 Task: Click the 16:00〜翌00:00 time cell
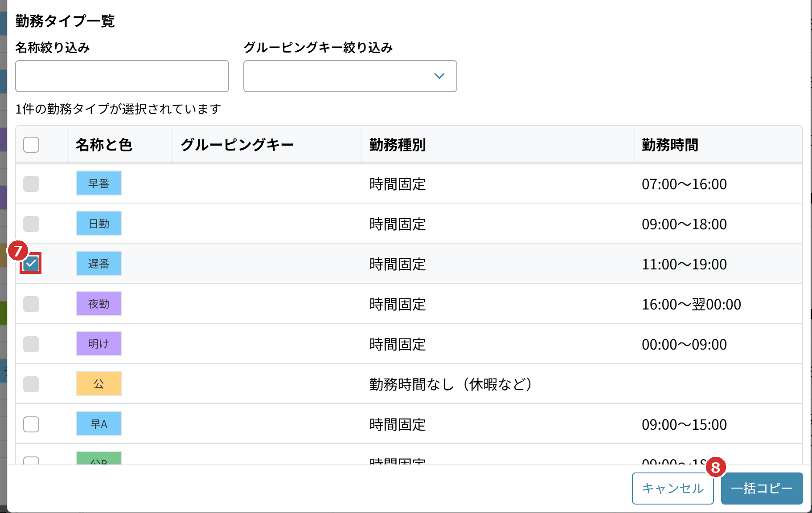[x=691, y=304]
